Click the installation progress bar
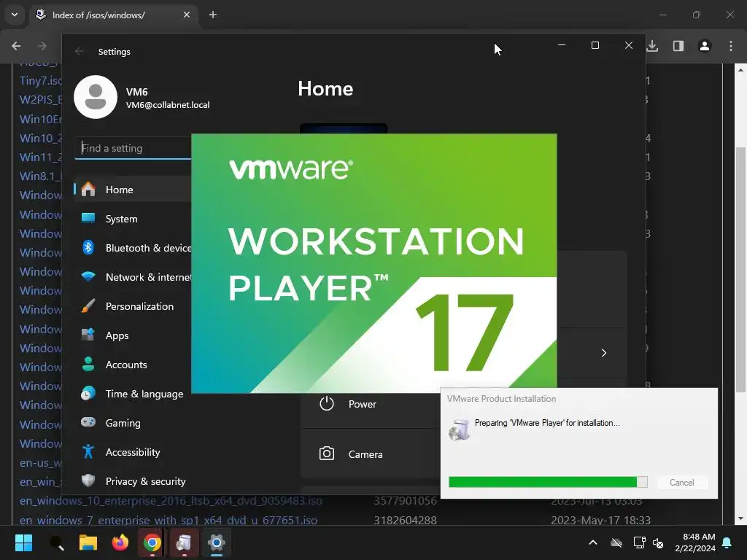Screen dimensions: 747x560 [548, 482]
